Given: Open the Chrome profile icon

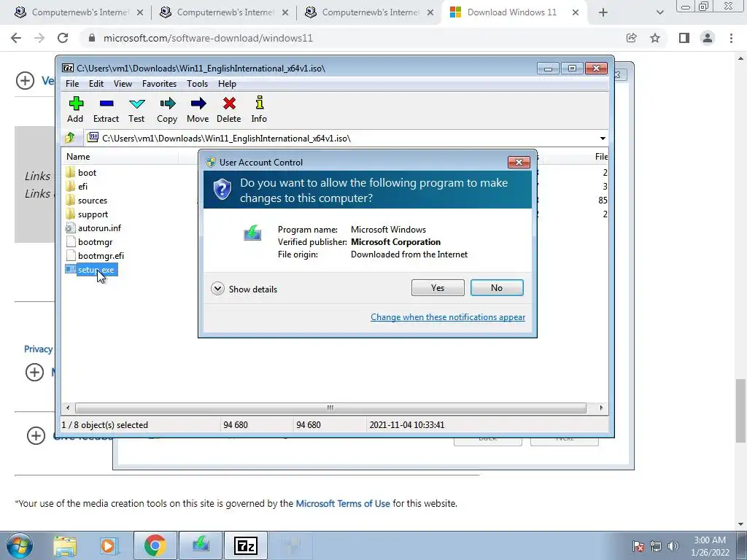Looking at the screenshot, I should click(708, 38).
